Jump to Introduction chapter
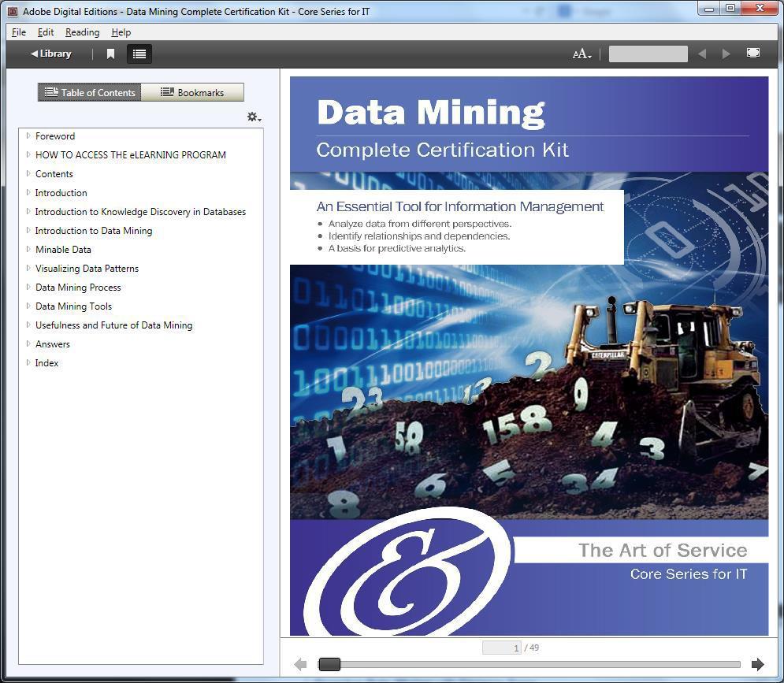 tap(61, 193)
